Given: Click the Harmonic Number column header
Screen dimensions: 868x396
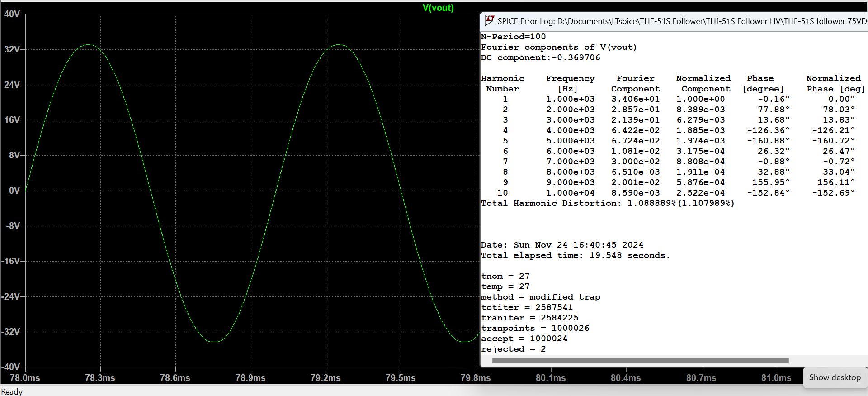Looking at the screenshot, I should click(503, 84).
